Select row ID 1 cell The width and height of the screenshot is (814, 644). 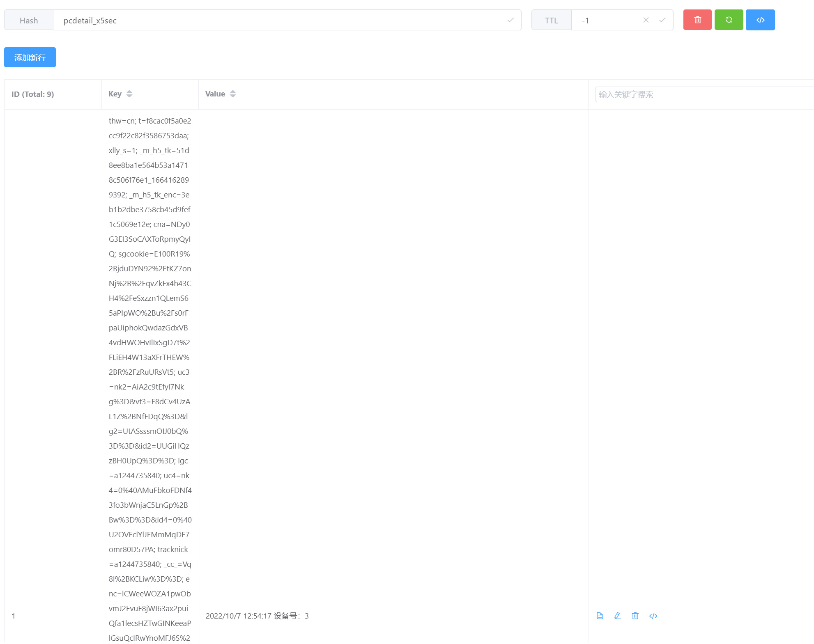[x=14, y=616]
